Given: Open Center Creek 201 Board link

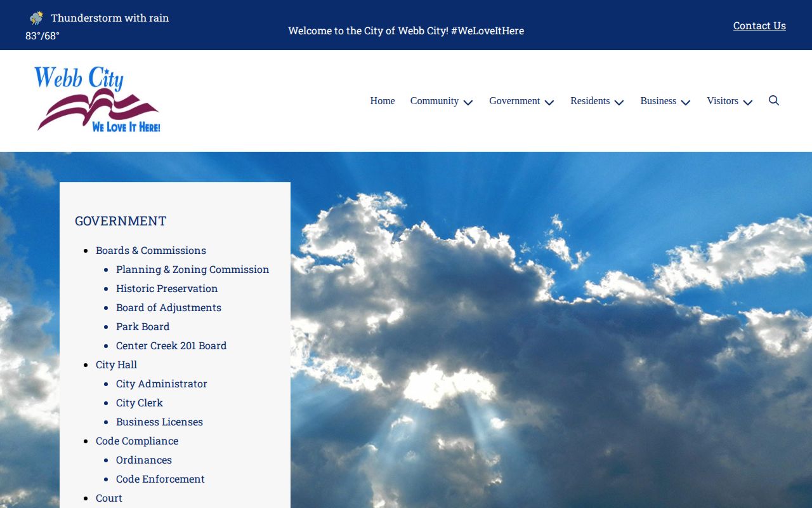Looking at the screenshot, I should [171, 345].
